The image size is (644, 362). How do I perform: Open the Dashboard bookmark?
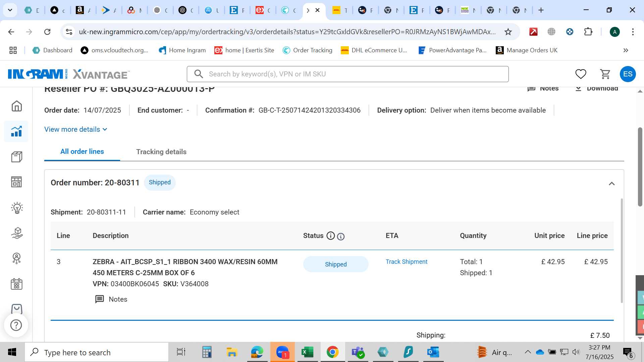point(53,50)
